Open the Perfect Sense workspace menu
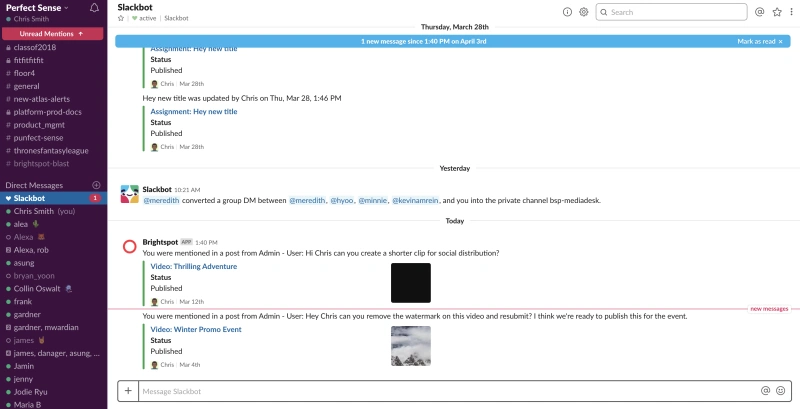Screen dimensions: 800x409 [37, 8]
